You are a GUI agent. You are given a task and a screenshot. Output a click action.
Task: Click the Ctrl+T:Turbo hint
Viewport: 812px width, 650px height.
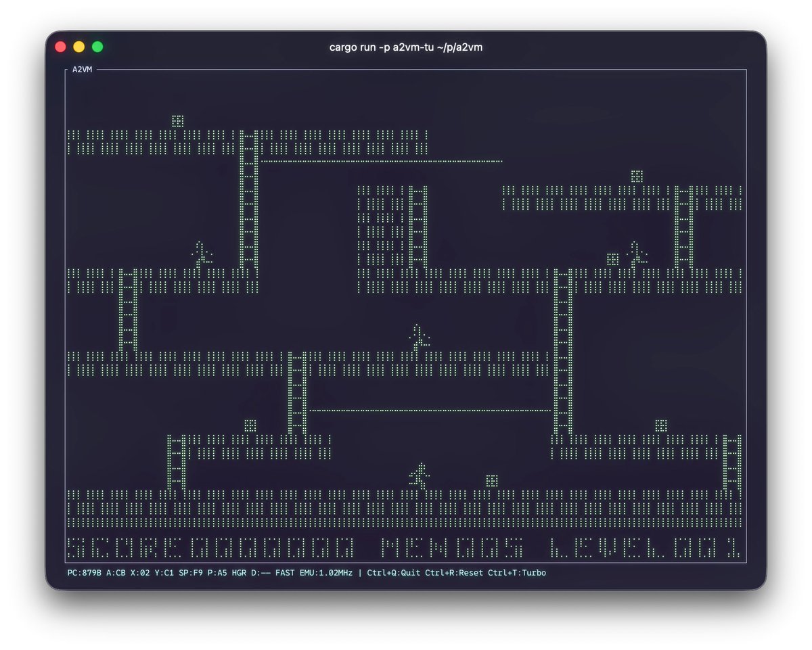[517, 573]
